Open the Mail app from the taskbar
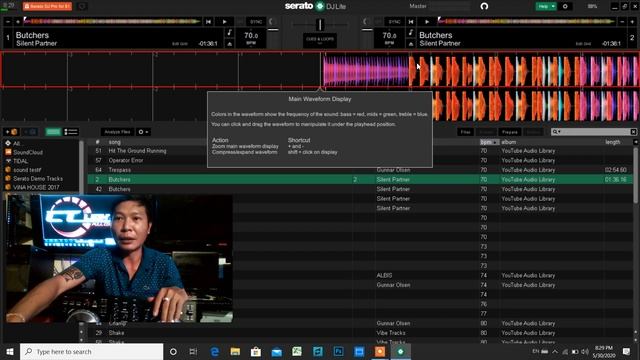Screen dimensions: 640x360 click(277, 351)
